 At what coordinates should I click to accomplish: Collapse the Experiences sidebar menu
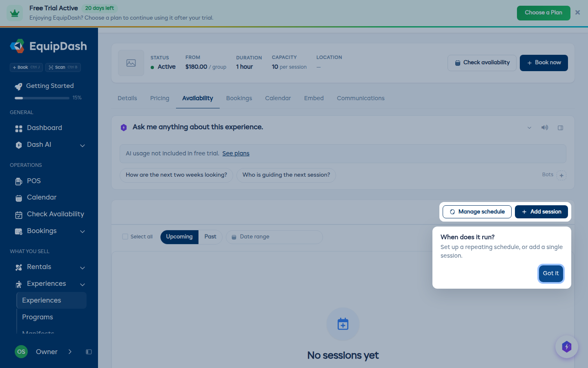[82, 285]
